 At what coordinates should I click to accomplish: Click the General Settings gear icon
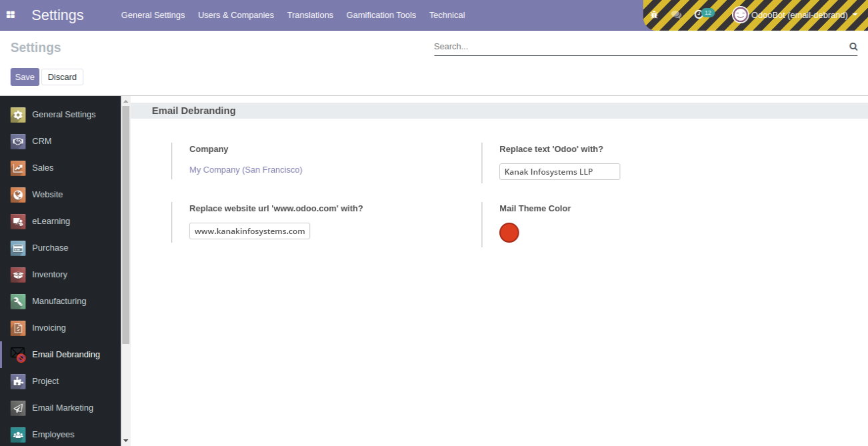18,115
